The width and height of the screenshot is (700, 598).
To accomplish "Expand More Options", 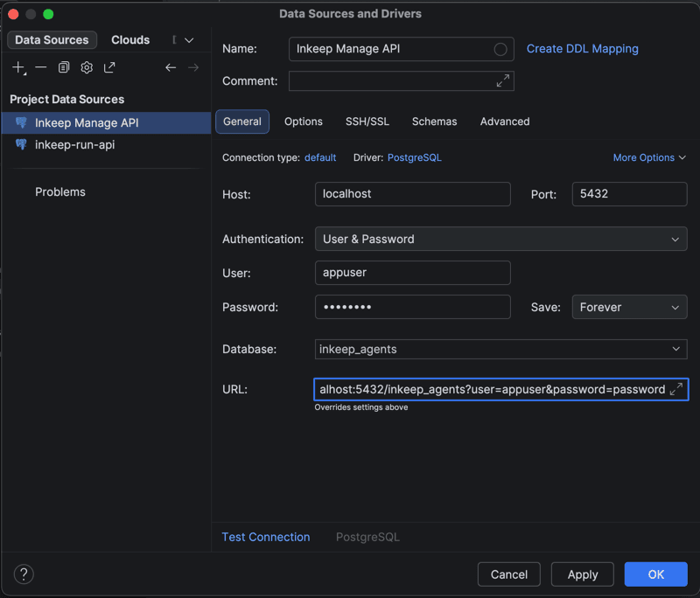I will click(649, 157).
